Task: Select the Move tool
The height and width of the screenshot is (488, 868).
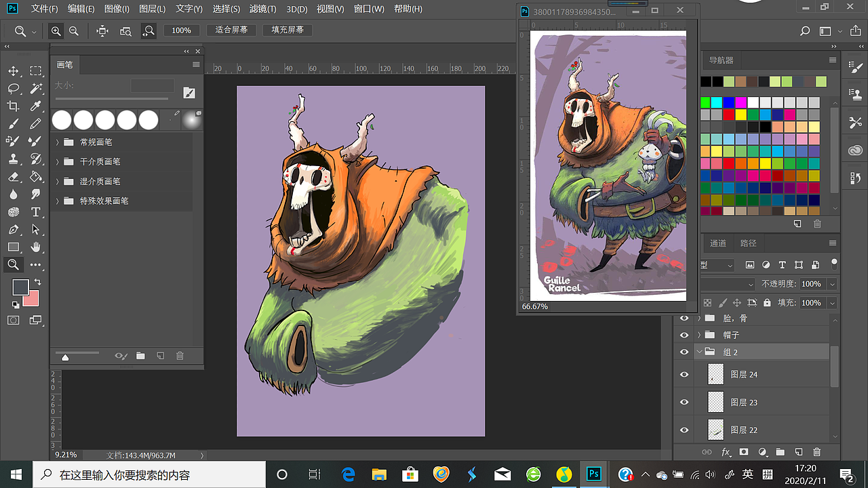Action: 13,71
